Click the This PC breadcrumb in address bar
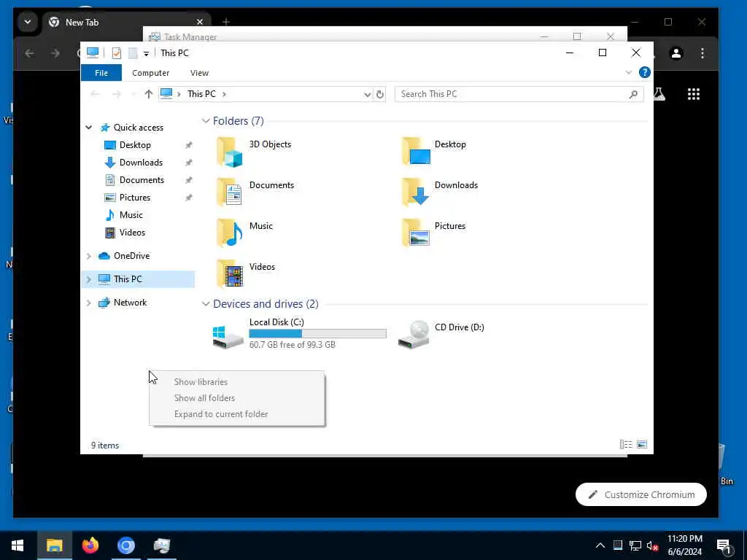 pyautogui.click(x=201, y=94)
